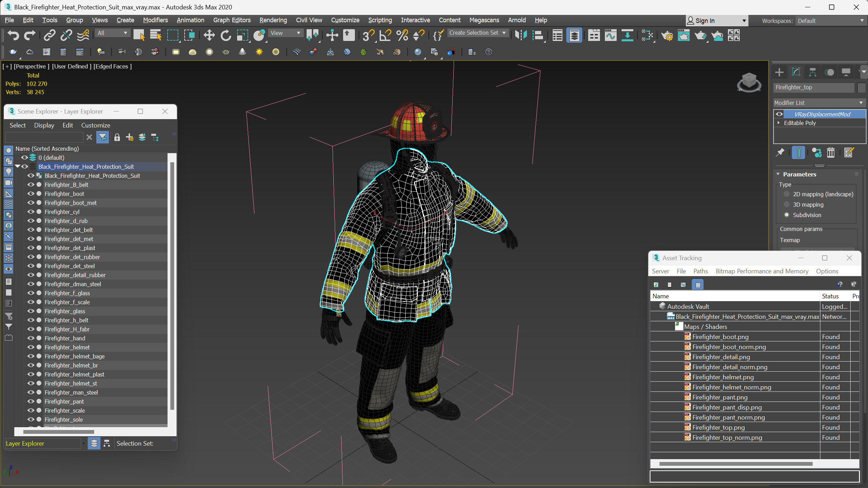The image size is (868, 488).
Task: Open the Render Setup teapot icon
Action: coord(667,35)
